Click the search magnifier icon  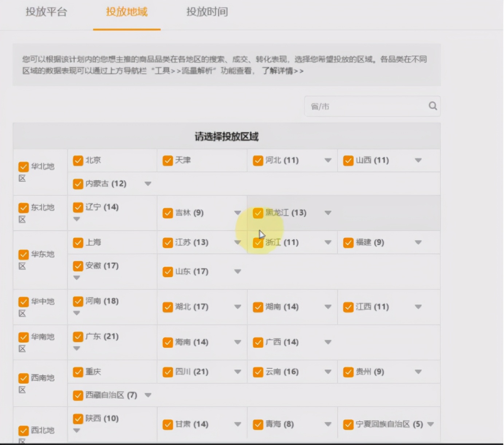(x=433, y=106)
